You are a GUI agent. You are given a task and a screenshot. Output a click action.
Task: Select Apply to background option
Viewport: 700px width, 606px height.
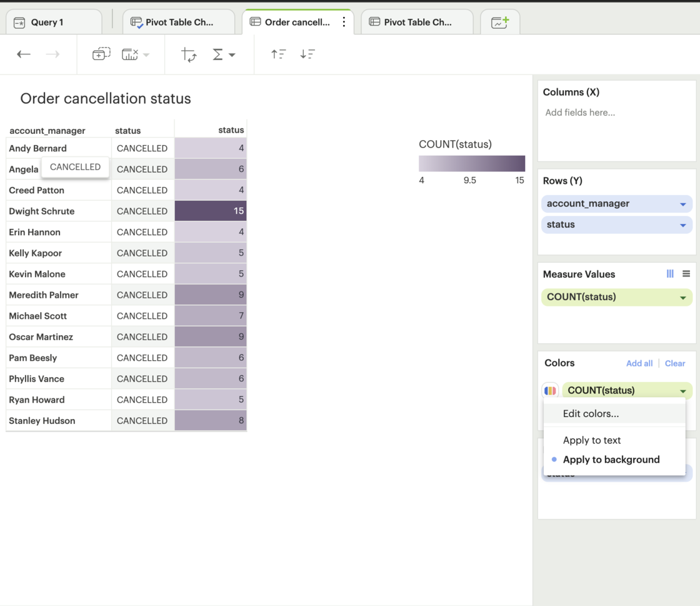click(x=611, y=459)
